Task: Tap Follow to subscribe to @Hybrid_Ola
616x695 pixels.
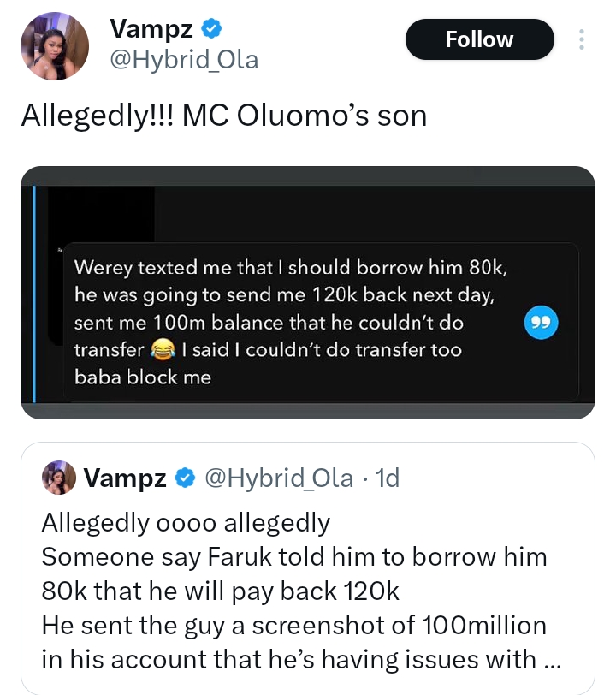Action: coord(479,39)
